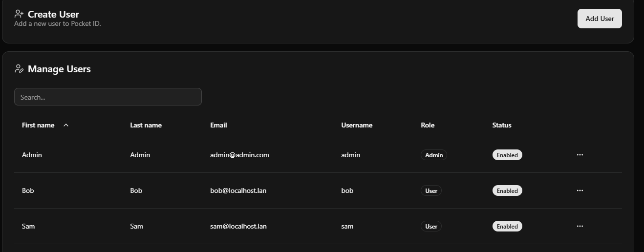Click the Enabled status badge for Sam

(507, 226)
